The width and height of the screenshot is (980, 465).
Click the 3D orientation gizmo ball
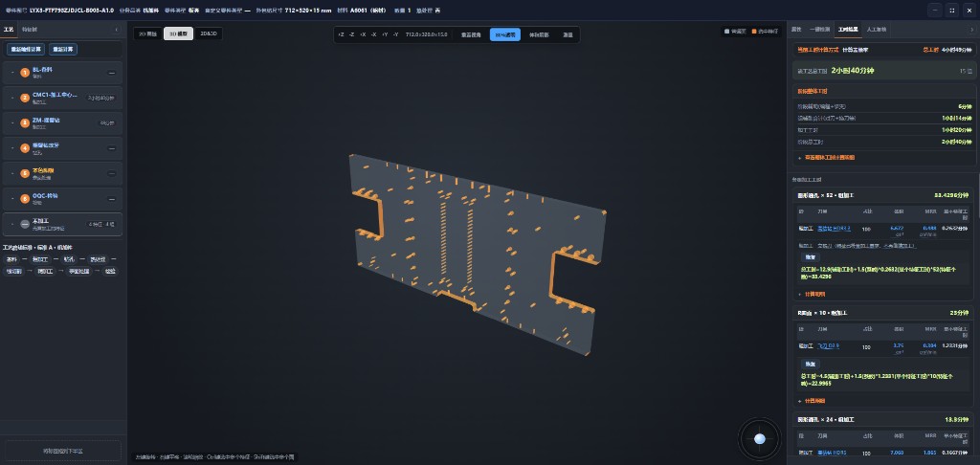tap(759, 439)
